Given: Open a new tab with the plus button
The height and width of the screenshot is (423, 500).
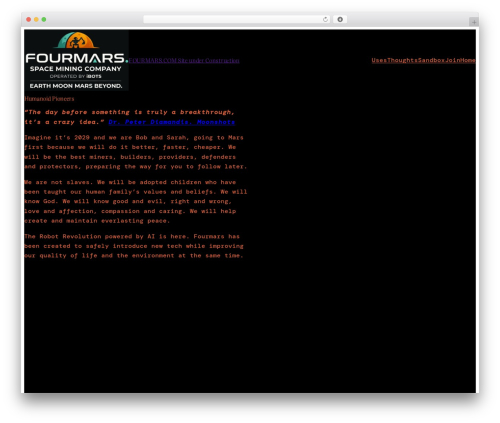Looking at the screenshot, I should pos(474,22).
